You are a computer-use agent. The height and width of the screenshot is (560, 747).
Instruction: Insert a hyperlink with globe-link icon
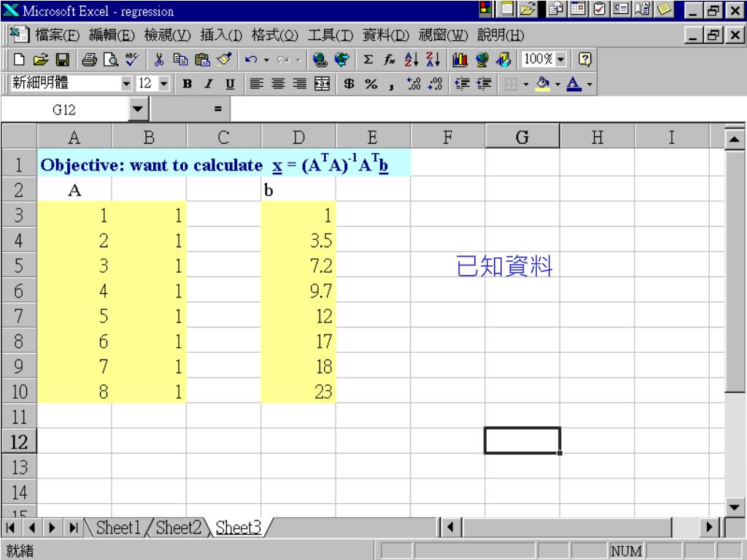coord(320,60)
